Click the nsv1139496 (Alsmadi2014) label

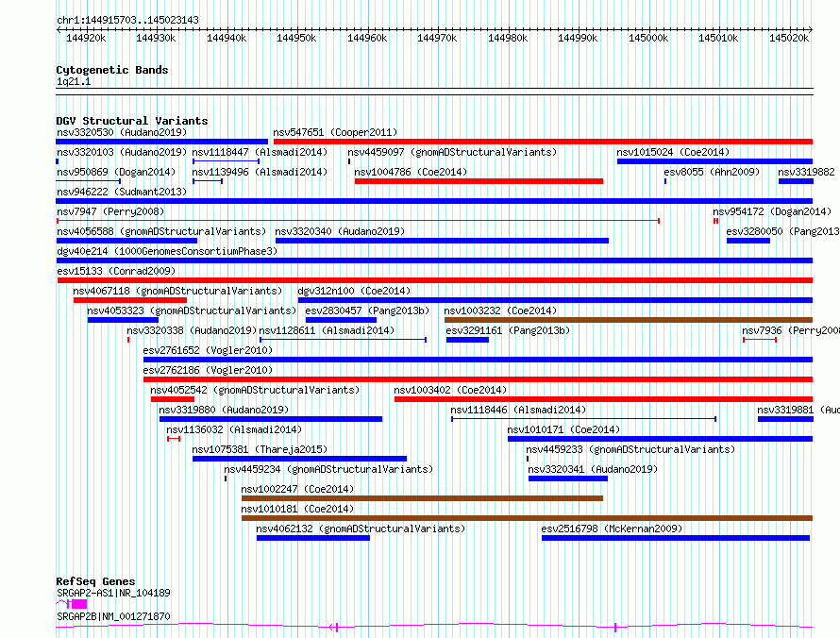(x=260, y=172)
